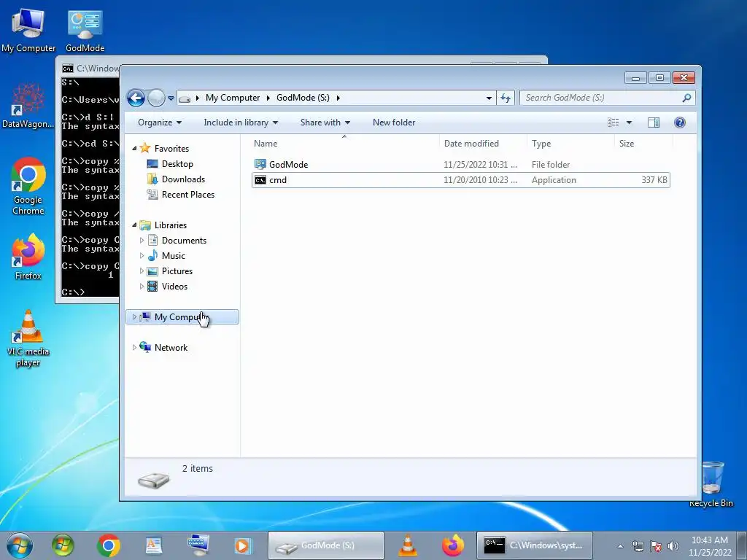Sort by the Type column header
747x560 pixels.
coord(570,144)
